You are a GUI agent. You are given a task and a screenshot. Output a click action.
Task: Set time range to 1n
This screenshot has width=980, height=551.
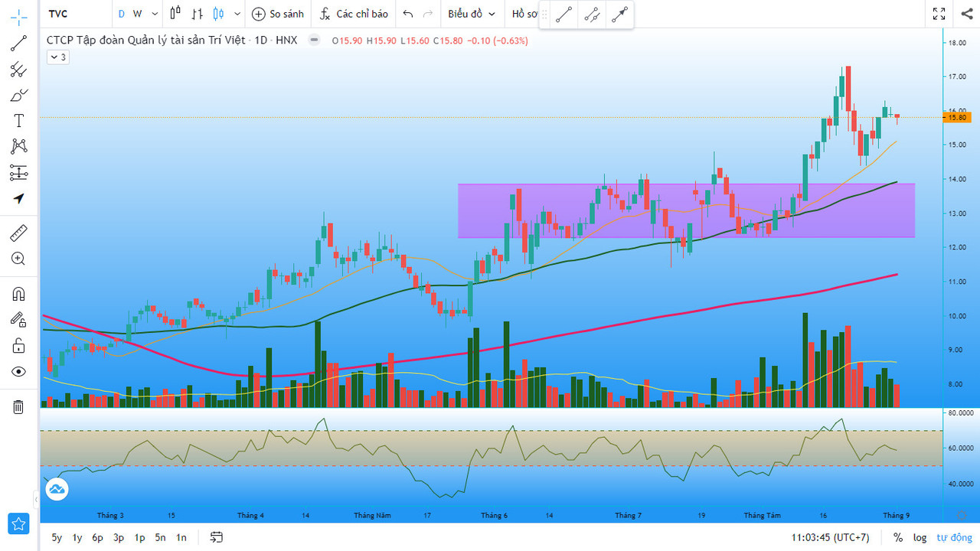click(x=181, y=537)
